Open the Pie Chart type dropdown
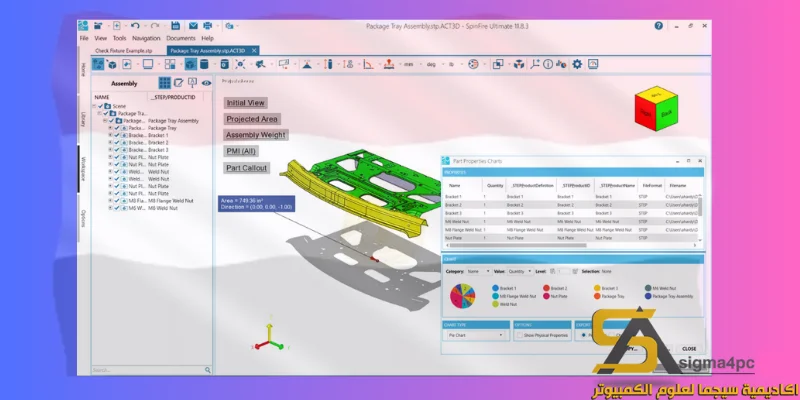Image resolution: width=800 pixels, height=400 pixels. [x=474, y=335]
